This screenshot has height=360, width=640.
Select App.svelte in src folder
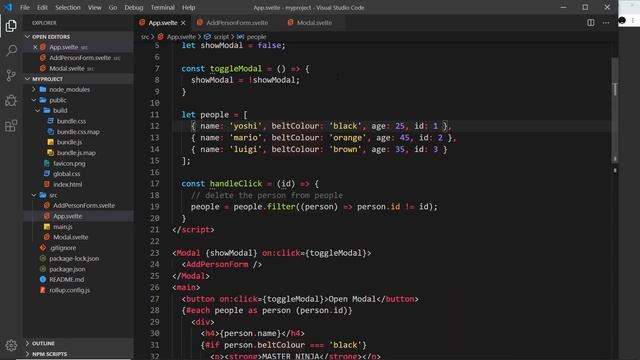click(67, 216)
